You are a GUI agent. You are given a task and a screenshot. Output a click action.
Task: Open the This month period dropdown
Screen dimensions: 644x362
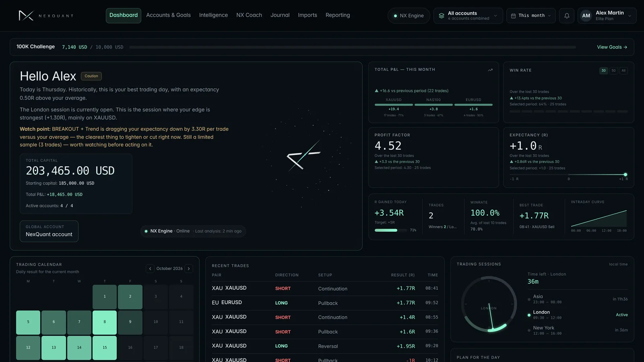pos(531,16)
